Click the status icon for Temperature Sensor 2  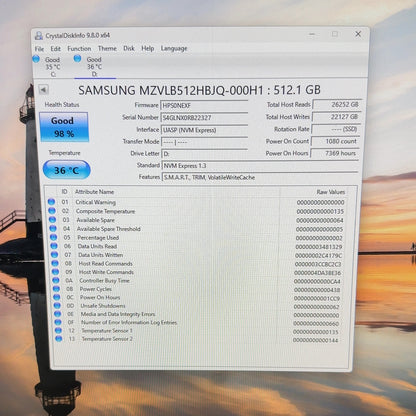coord(59,339)
